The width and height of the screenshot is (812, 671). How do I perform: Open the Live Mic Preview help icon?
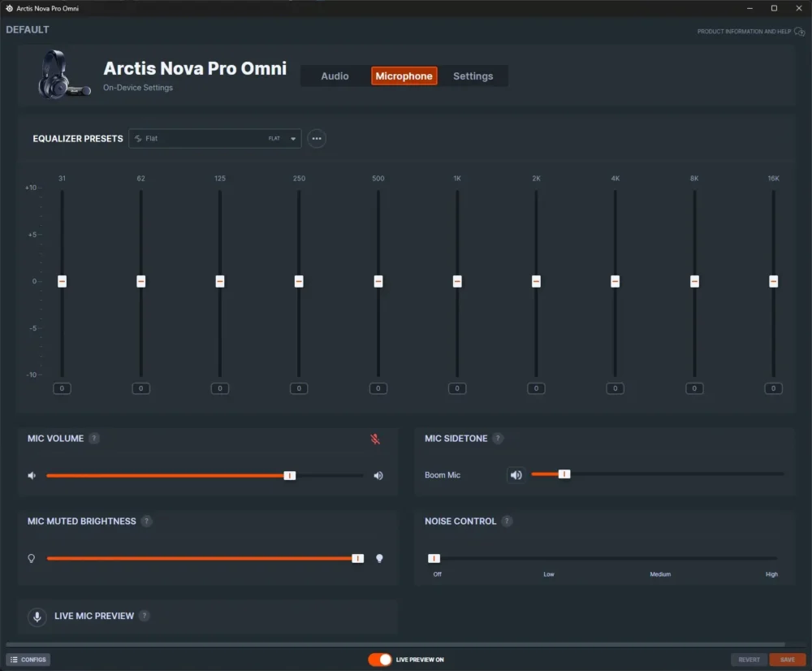(x=145, y=616)
